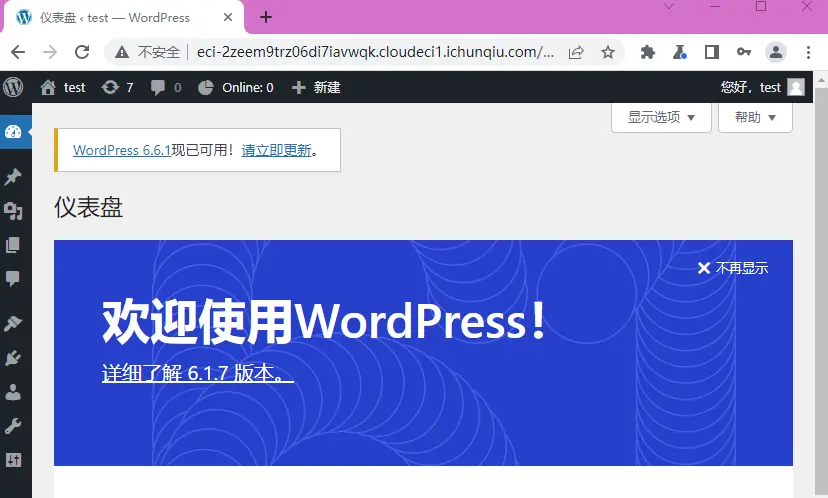Viewport: 828px width, 498px height.
Task: Open the tab search chevron
Action: click(x=669, y=6)
